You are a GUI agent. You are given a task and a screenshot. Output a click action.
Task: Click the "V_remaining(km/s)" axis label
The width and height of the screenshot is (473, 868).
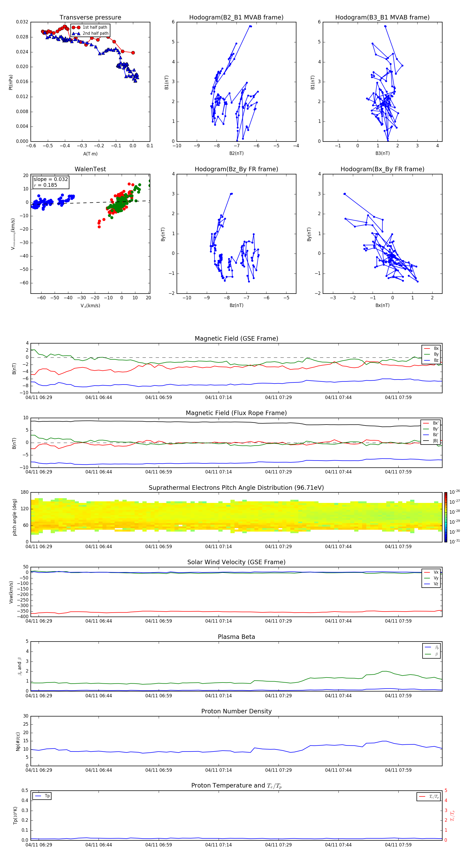point(13,234)
